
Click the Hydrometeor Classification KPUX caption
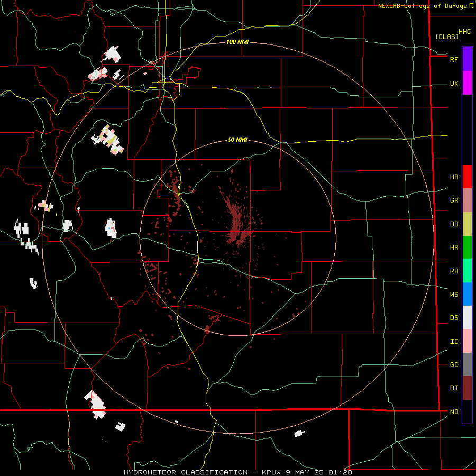(238, 472)
